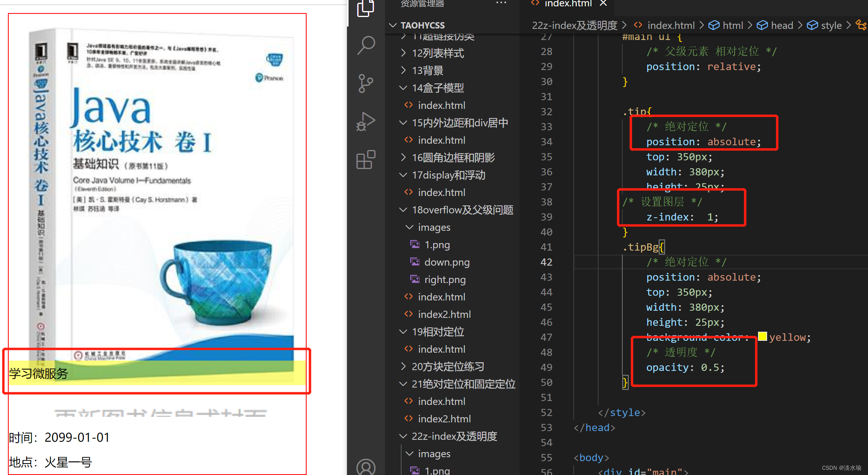Screen dimensions: 868x475
Task: Click breadcrumb html element segment
Action: pos(733,25)
